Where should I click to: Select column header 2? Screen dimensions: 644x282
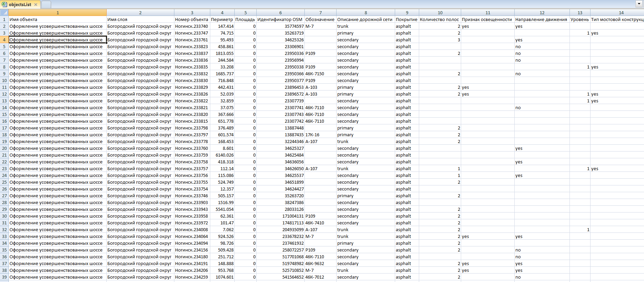point(140,13)
